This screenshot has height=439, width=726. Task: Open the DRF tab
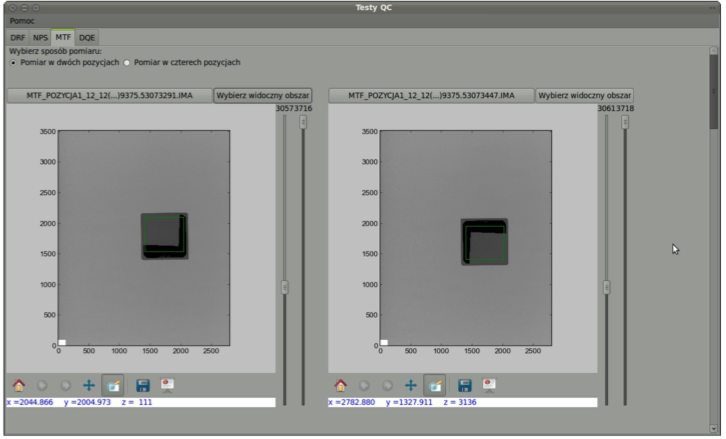pos(18,37)
